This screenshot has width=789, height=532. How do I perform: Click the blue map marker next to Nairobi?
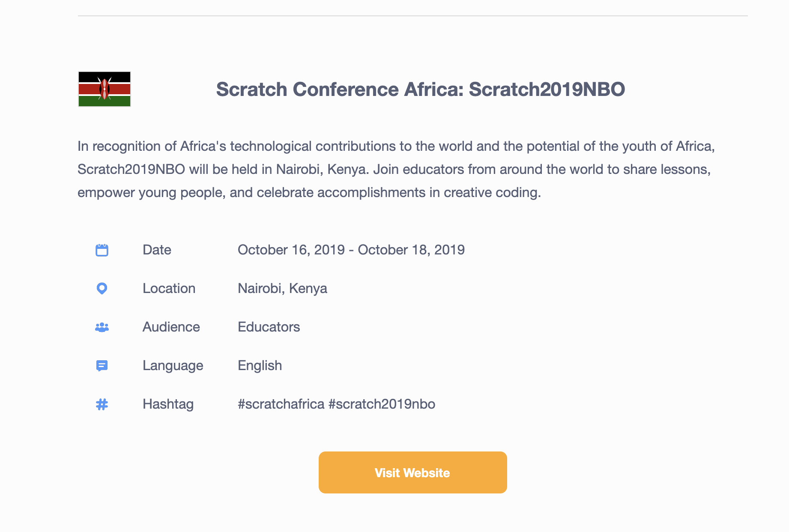(x=102, y=288)
